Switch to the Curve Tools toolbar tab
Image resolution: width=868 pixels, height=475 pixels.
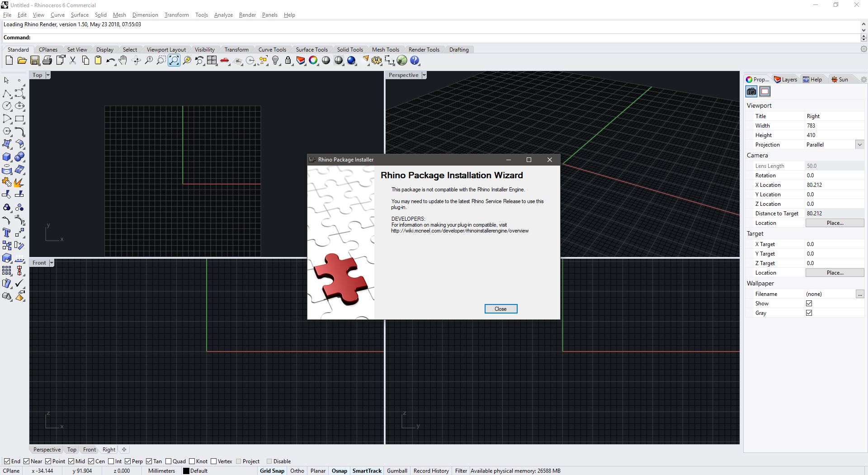tap(272, 50)
